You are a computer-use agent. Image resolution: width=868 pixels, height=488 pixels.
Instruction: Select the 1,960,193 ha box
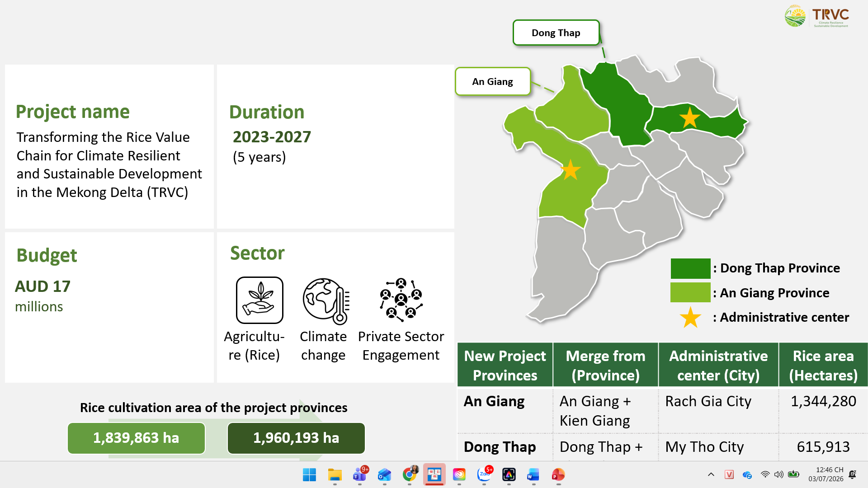[296, 438]
